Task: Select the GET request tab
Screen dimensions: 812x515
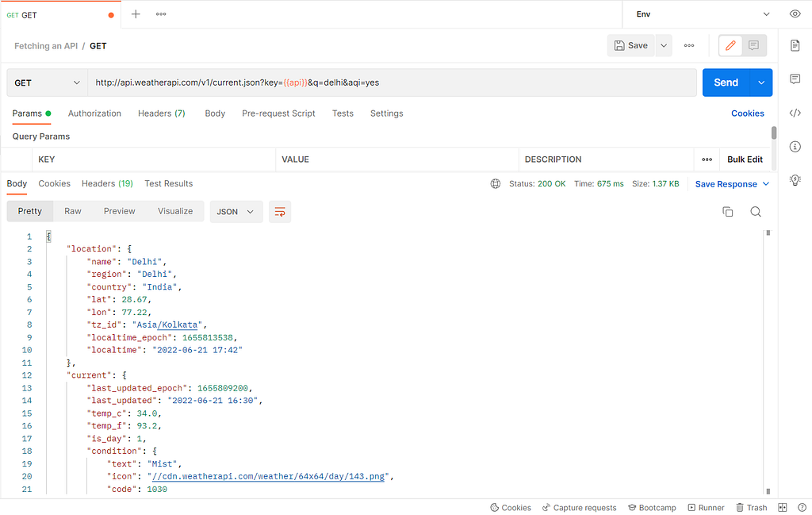Action: [60, 14]
